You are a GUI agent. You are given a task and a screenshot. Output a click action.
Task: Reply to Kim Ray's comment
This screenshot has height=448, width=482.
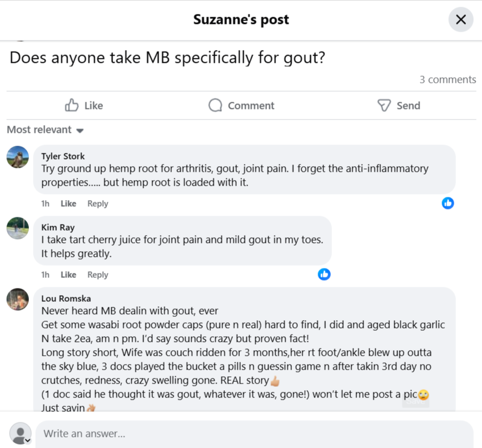[x=98, y=275]
